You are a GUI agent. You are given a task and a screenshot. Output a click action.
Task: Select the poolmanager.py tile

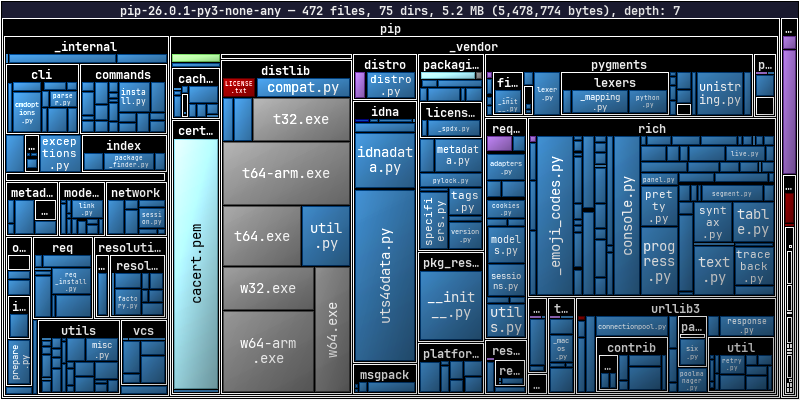point(692,380)
